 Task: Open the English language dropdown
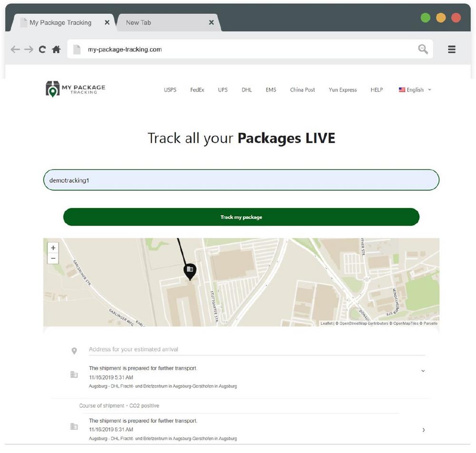point(415,90)
